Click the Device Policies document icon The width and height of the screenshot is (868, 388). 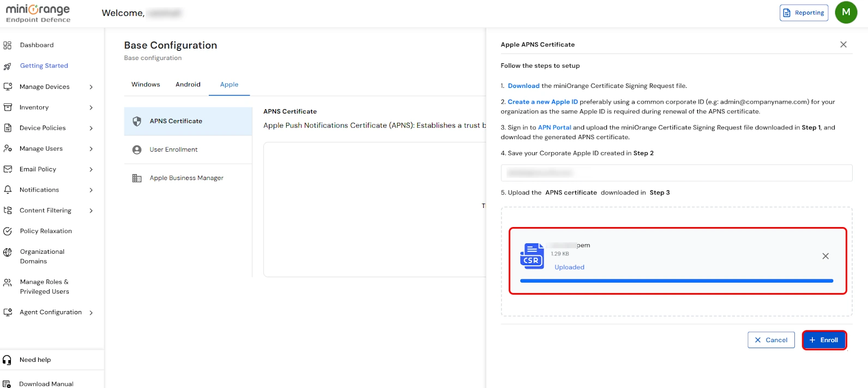coord(8,128)
